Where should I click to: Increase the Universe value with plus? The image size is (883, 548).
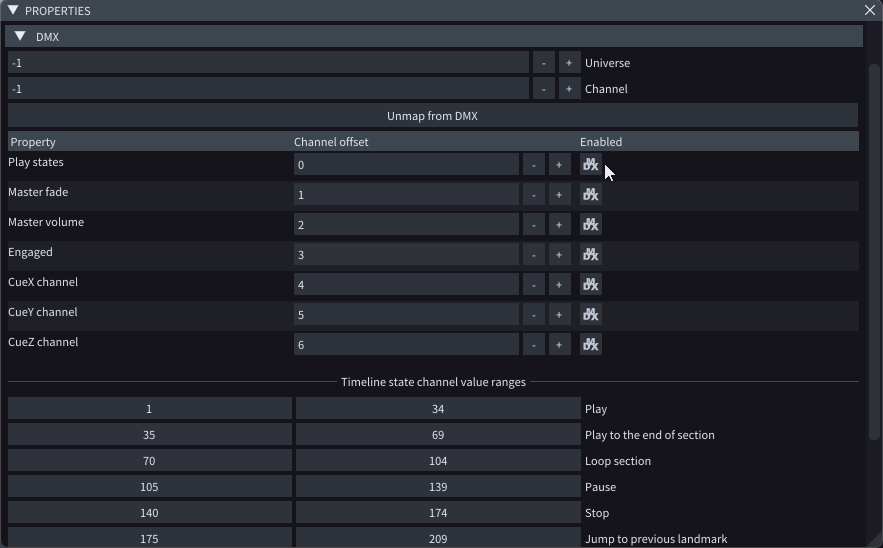coord(569,63)
